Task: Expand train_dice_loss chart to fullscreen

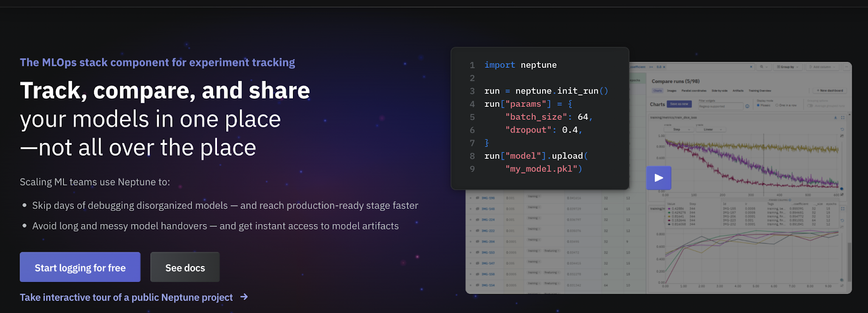Action: click(x=843, y=117)
